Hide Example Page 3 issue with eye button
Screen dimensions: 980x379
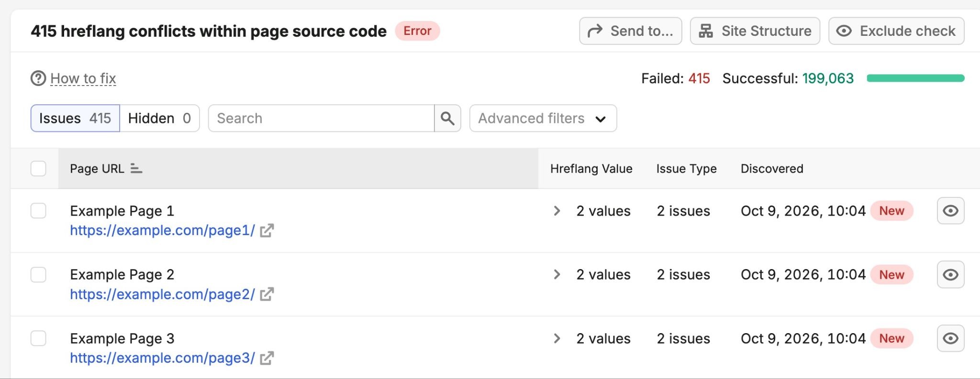pyautogui.click(x=950, y=338)
